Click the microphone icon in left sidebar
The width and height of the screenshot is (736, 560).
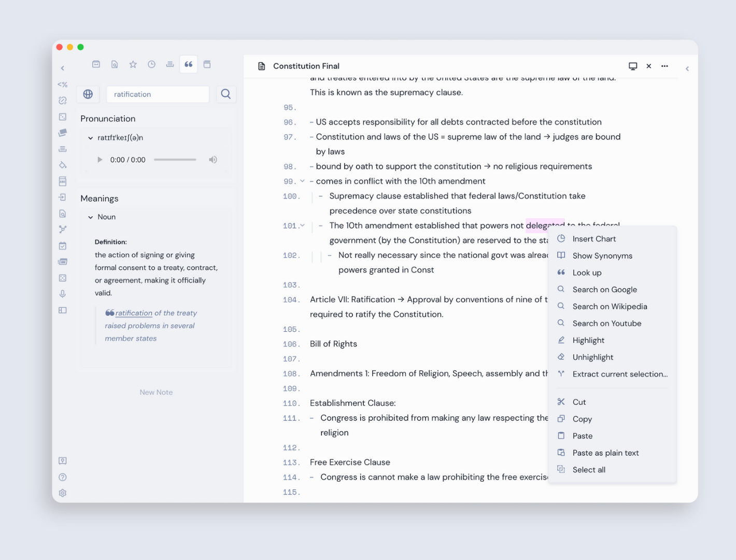(63, 294)
